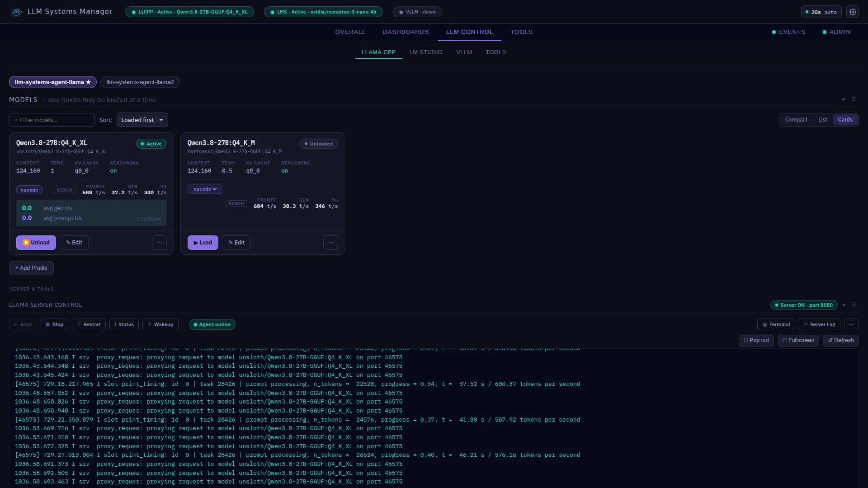Select the LM STUDIO sub-tab

pyautogui.click(x=426, y=52)
